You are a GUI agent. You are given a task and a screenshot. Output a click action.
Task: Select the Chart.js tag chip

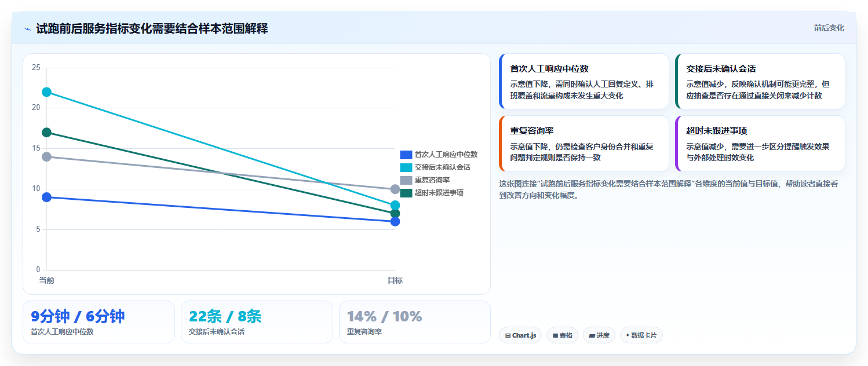tap(520, 335)
